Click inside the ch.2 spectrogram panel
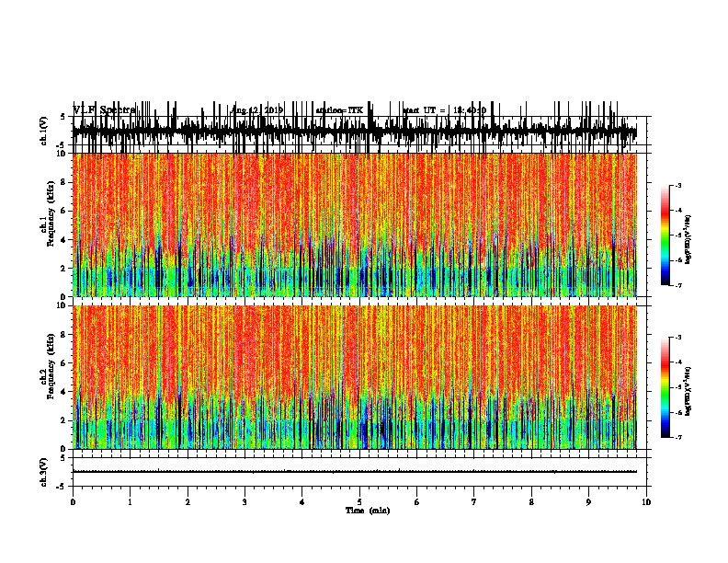 355,377
